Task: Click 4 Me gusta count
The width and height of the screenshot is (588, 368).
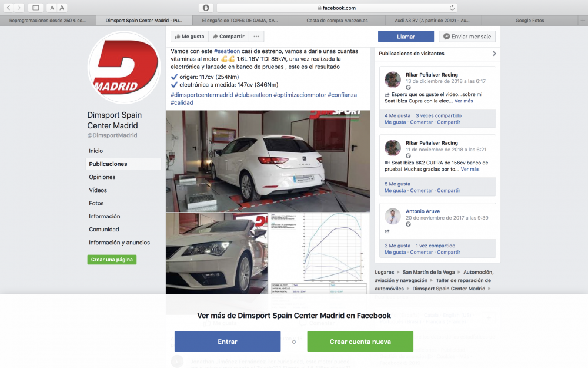Action: [397, 115]
